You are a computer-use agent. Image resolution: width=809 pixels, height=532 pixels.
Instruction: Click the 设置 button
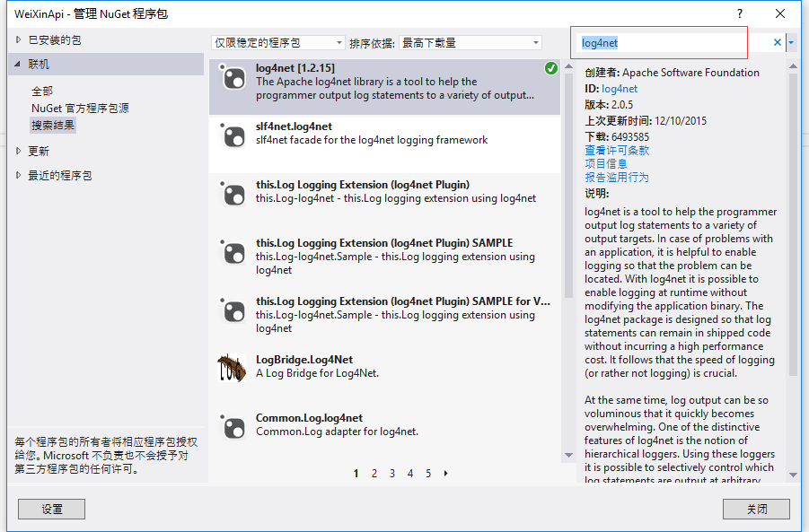coord(51,510)
